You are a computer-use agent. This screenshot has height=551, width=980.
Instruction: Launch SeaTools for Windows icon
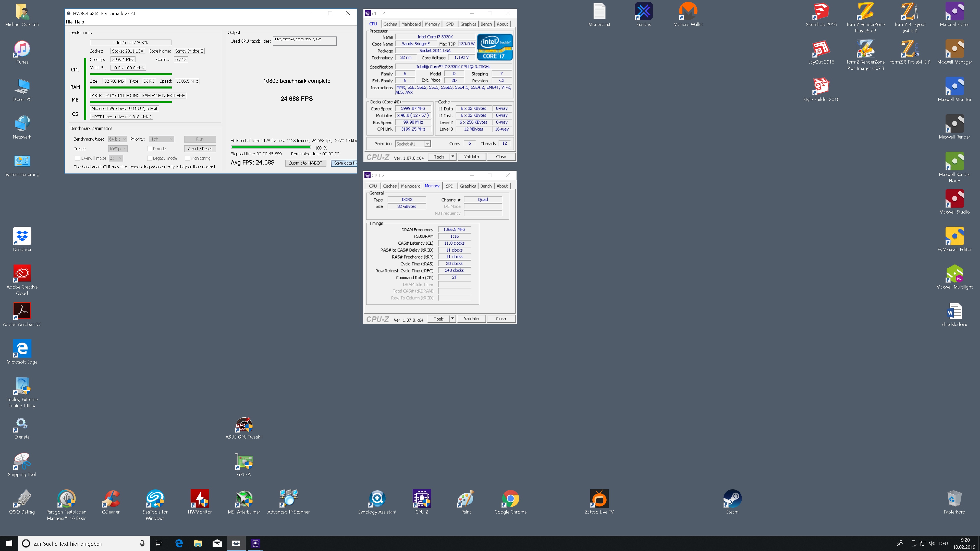[x=155, y=505]
